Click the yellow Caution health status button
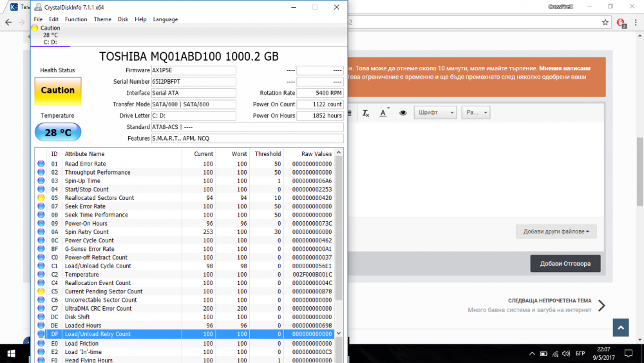644x363 pixels. pyautogui.click(x=58, y=91)
